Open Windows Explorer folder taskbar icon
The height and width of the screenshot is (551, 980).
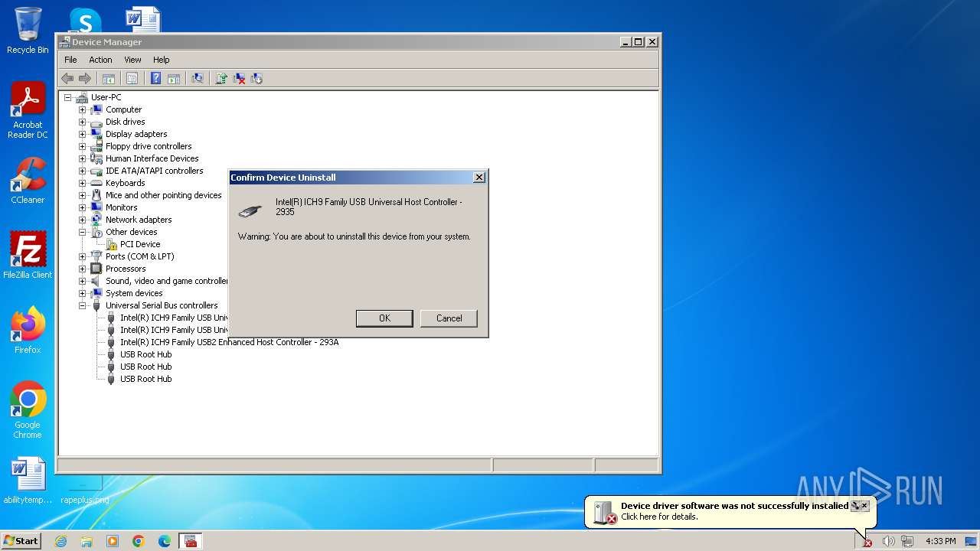click(x=87, y=541)
